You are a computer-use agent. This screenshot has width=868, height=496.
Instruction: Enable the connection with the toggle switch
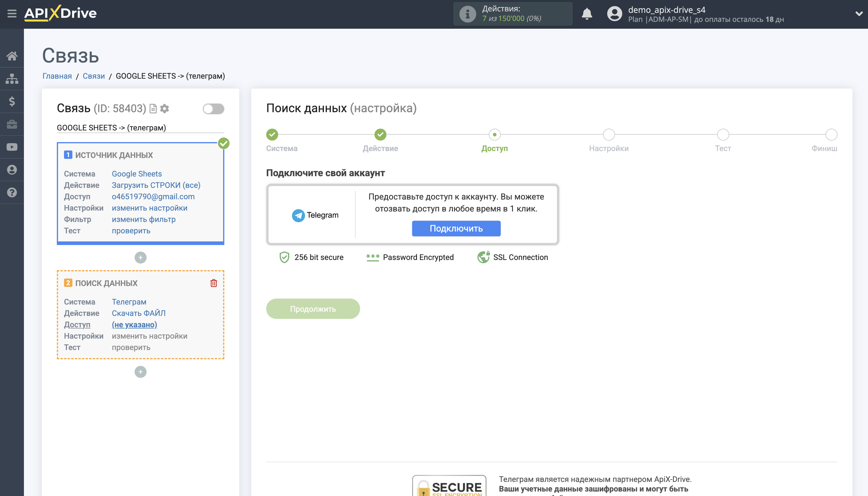[x=214, y=108]
